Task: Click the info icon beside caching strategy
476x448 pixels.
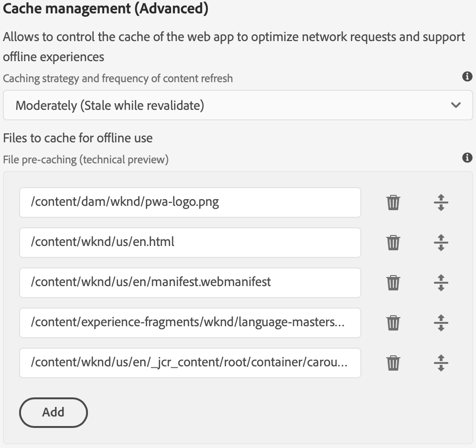Action: pos(468,76)
